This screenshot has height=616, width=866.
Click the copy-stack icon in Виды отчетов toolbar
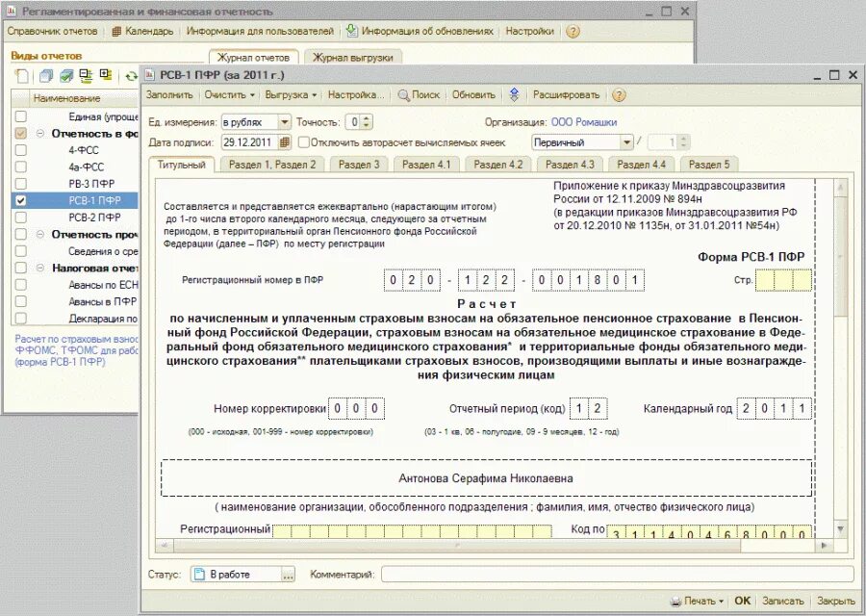click(x=46, y=76)
